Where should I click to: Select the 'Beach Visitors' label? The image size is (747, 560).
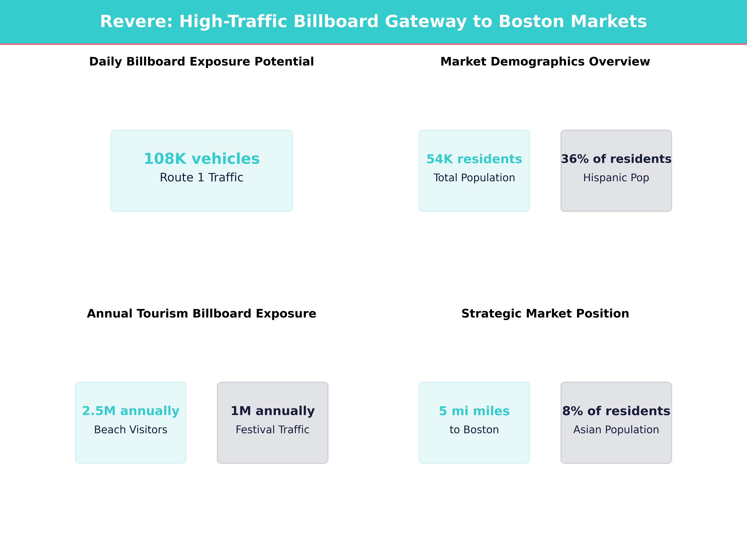click(x=131, y=430)
